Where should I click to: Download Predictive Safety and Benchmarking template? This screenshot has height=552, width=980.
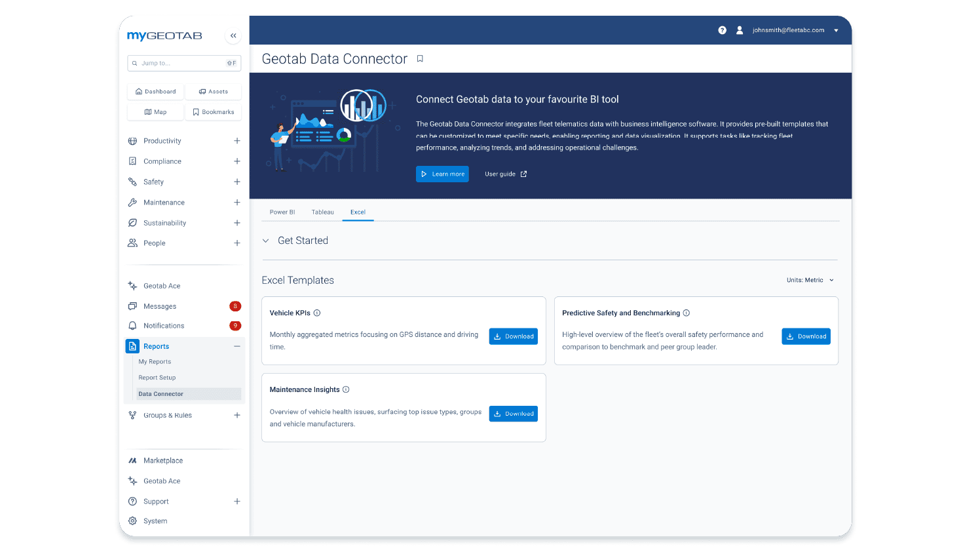pyautogui.click(x=806, y=336)
